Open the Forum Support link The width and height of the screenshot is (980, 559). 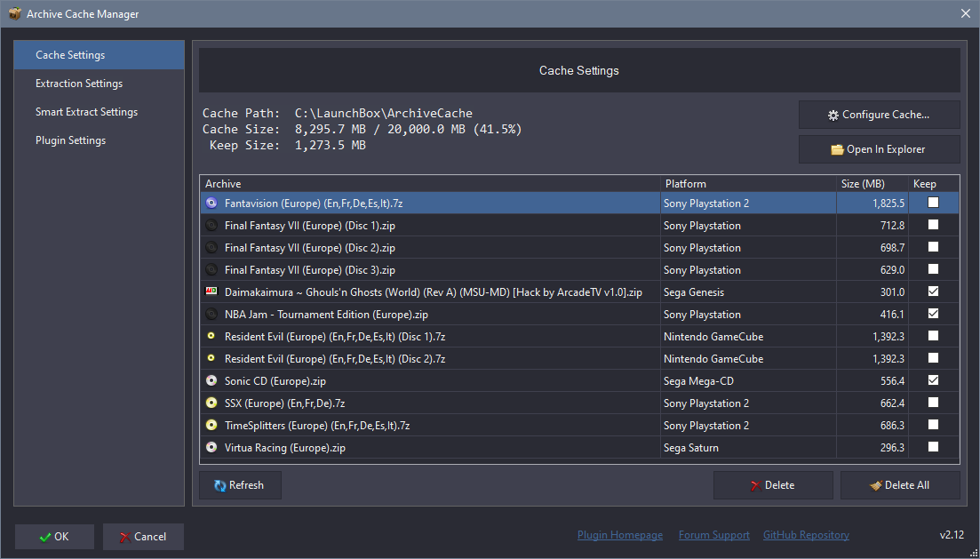(713, 535)
